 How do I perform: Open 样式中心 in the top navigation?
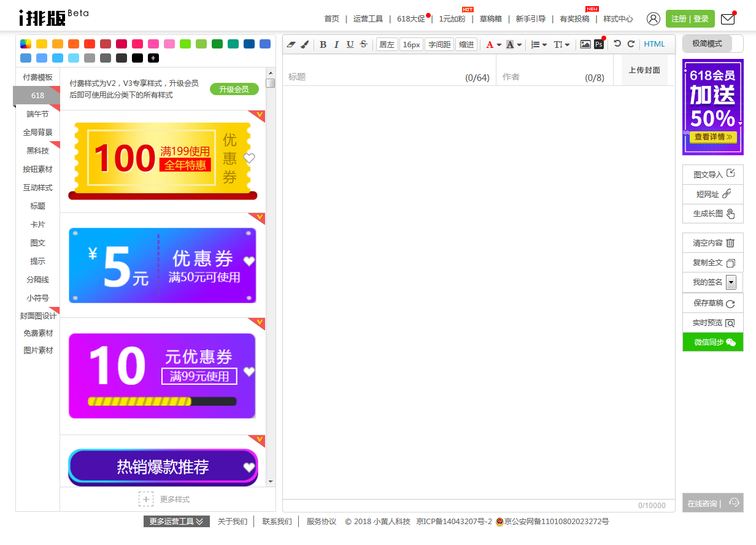(618, 19)
